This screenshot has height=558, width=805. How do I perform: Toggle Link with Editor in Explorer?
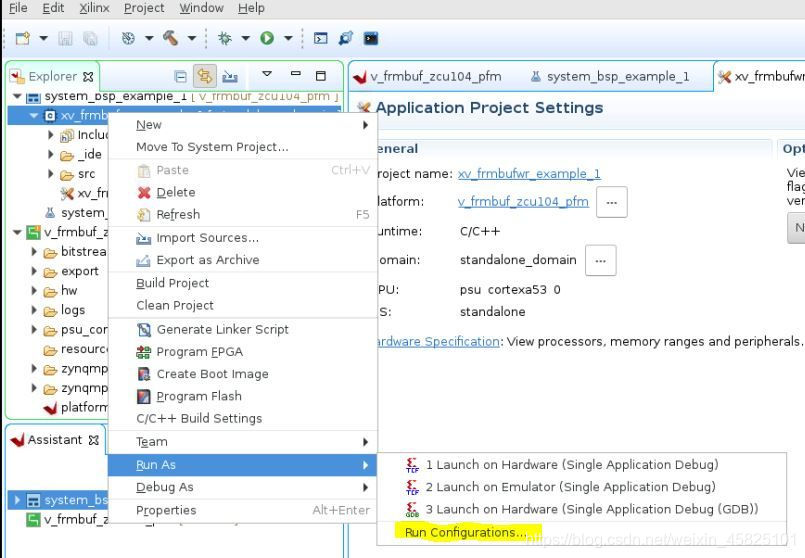tap(204, 76)
